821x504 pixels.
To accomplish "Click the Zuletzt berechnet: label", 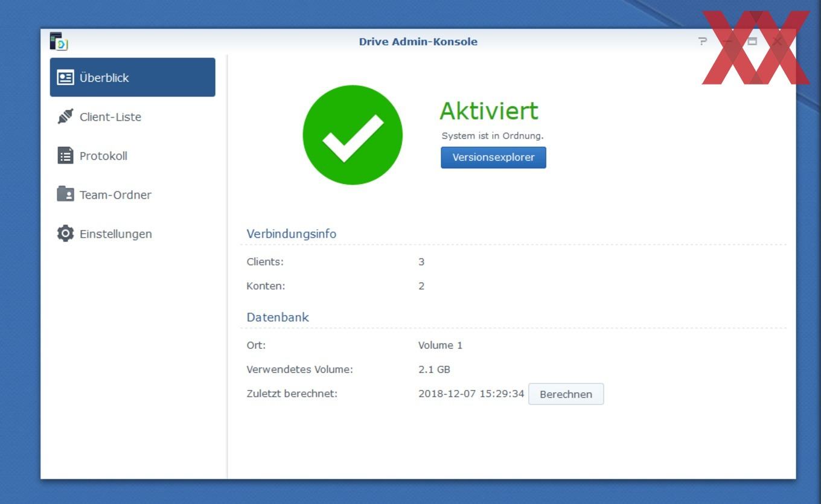I will tap(292, 394).
